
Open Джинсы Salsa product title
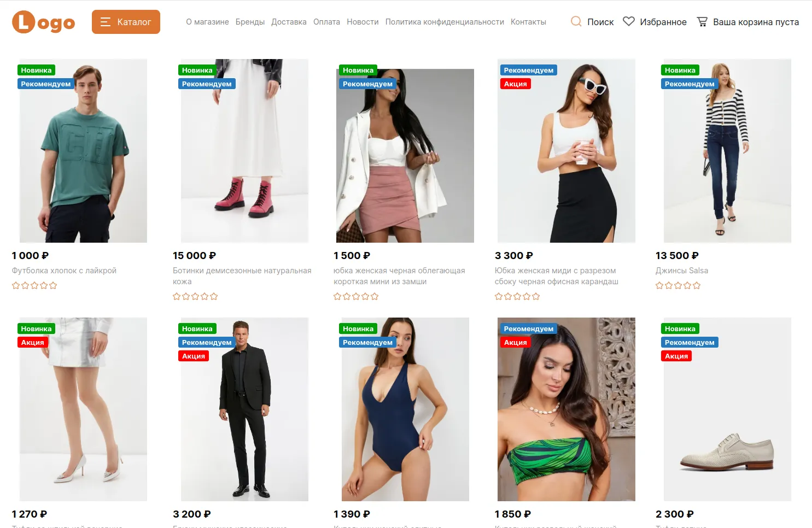(x=681, y=271)
